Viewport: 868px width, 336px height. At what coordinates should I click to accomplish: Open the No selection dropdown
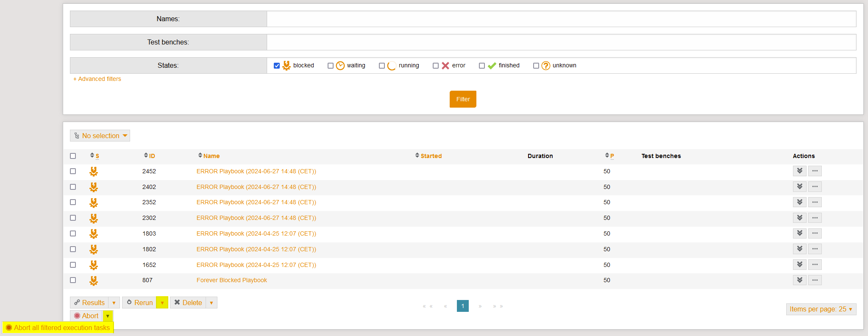[100, 136]
